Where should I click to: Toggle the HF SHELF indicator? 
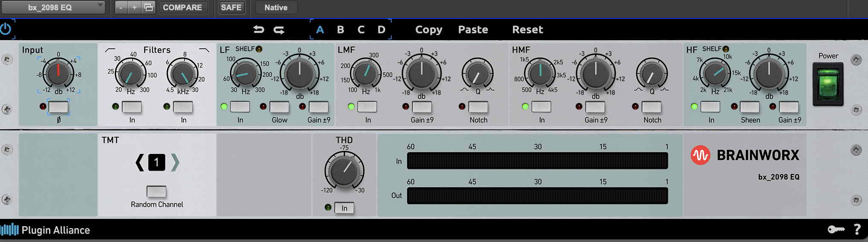pyautogui.click(x=726, y=49)
